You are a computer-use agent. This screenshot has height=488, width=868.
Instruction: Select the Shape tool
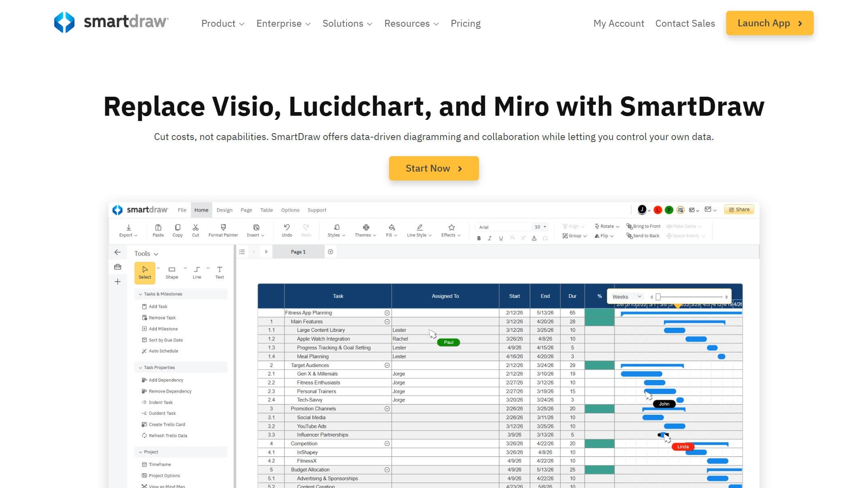(x=172, y=272)
